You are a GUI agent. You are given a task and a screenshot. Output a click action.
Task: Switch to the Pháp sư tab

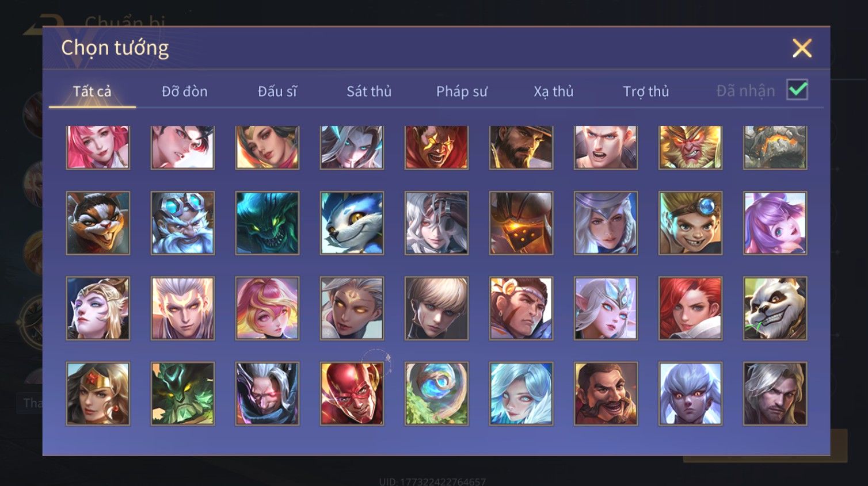pos(462,91)
